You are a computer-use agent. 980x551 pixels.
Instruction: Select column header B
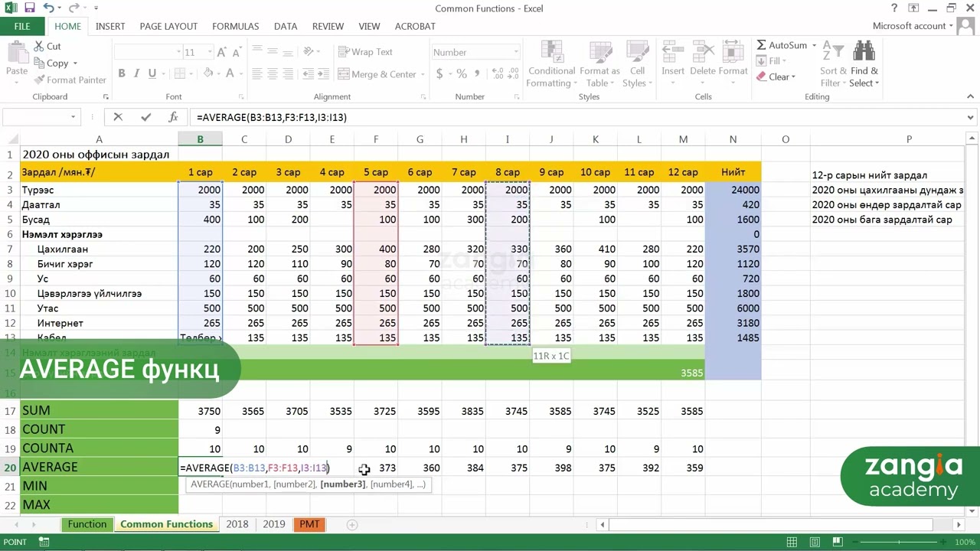coord(201,139)
